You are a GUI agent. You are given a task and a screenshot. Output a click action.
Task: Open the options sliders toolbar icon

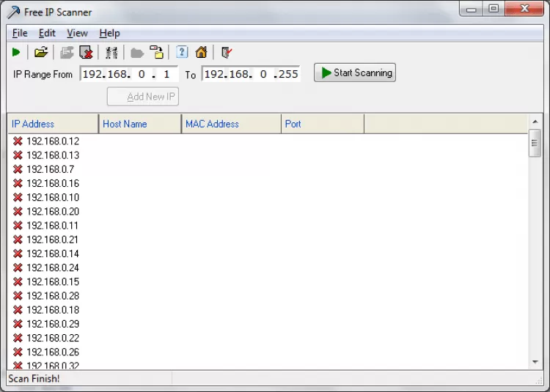111,53
